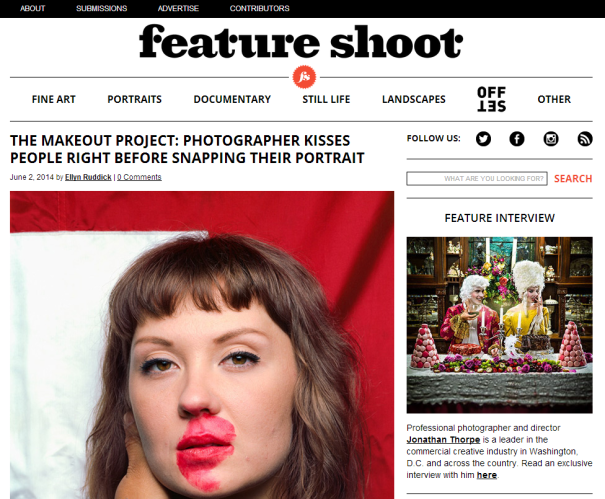The image size is (605, 499).
Task: Open the Landscapes category
Action: [x=414, y=100]
